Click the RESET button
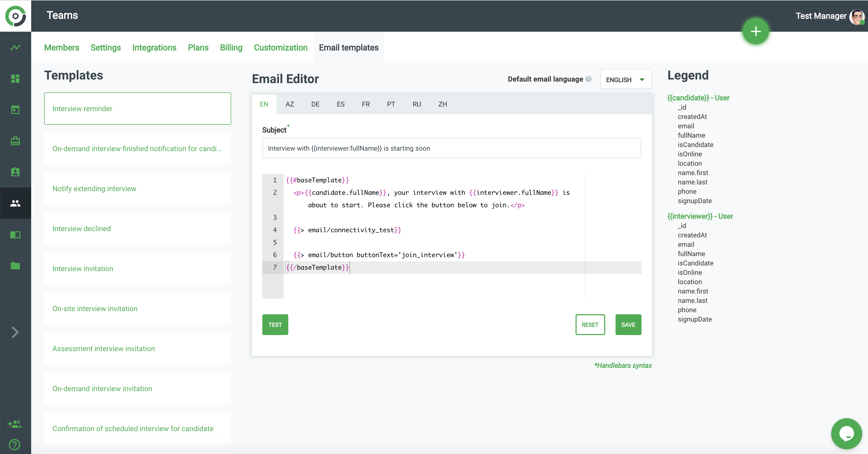 click(590, 325)
